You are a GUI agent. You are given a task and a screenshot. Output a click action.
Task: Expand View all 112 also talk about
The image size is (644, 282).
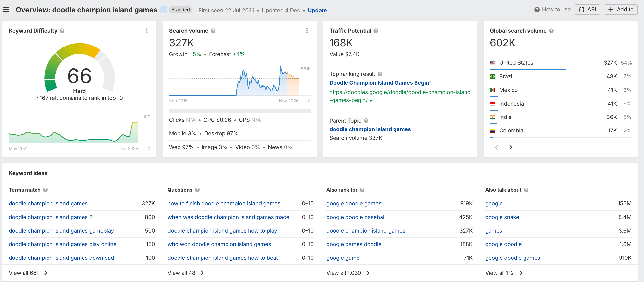pyautogui.click(x=504, y=273)
